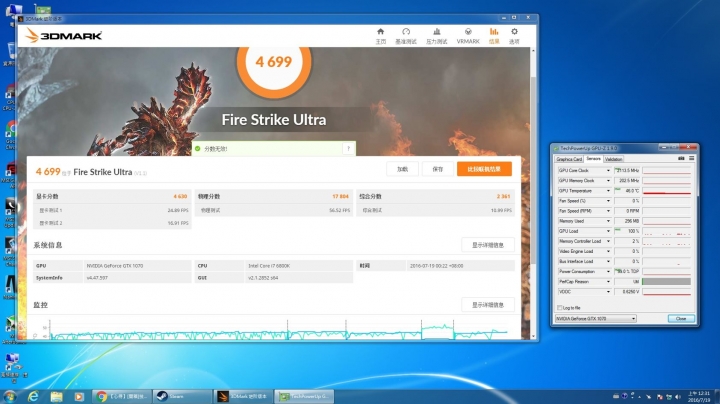Screen dimensions: 720x404
Task: Open the Validation tab in GPU-Z
Action: tap(613, 159)
